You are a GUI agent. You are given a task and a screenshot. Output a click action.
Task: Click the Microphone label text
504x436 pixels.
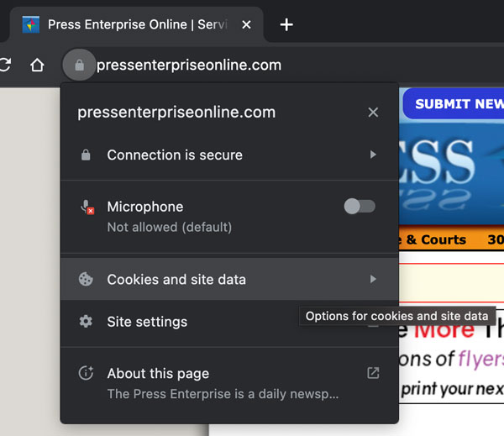[145, 207]
